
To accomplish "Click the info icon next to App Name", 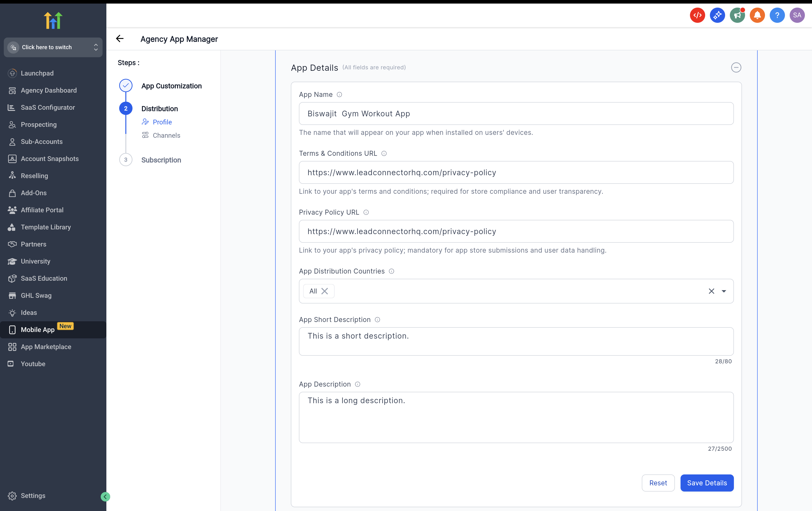I will [x=339, y=95].
